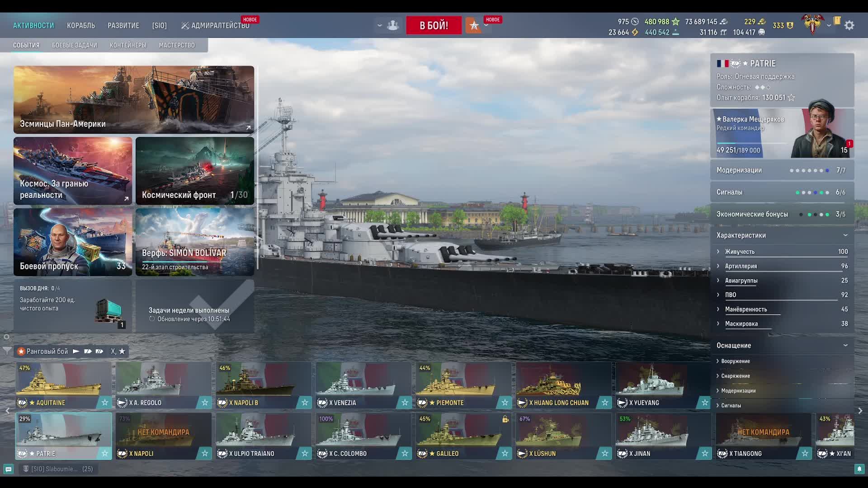868x488 pixels.
Task: Toggle favorite star on the X VENEZIA card
Action: click(405, 402)
